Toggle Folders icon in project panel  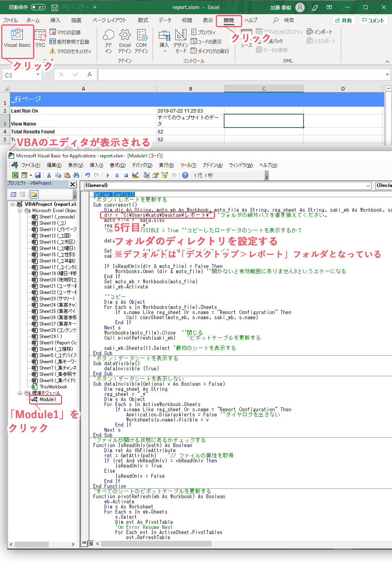[x=33, y=194]
